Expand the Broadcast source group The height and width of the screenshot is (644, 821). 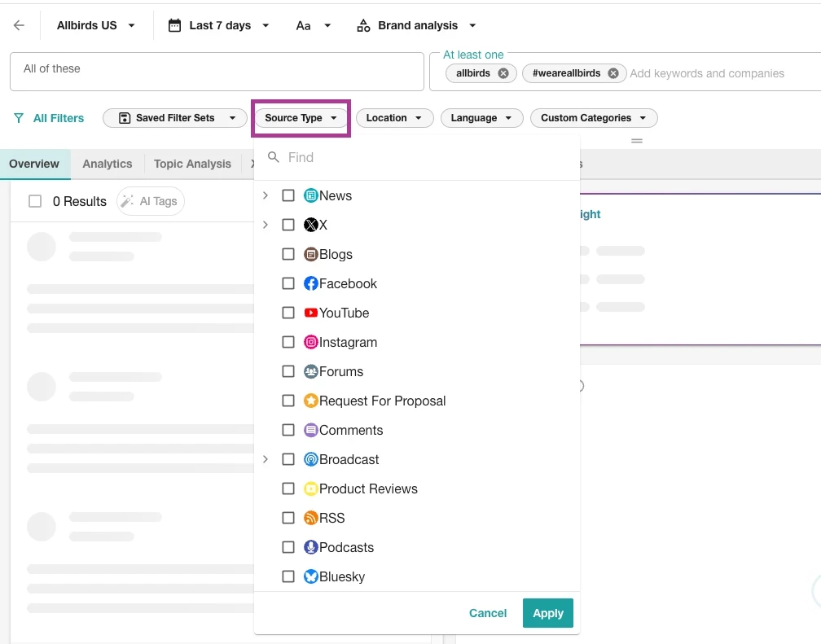coord(266,459)
